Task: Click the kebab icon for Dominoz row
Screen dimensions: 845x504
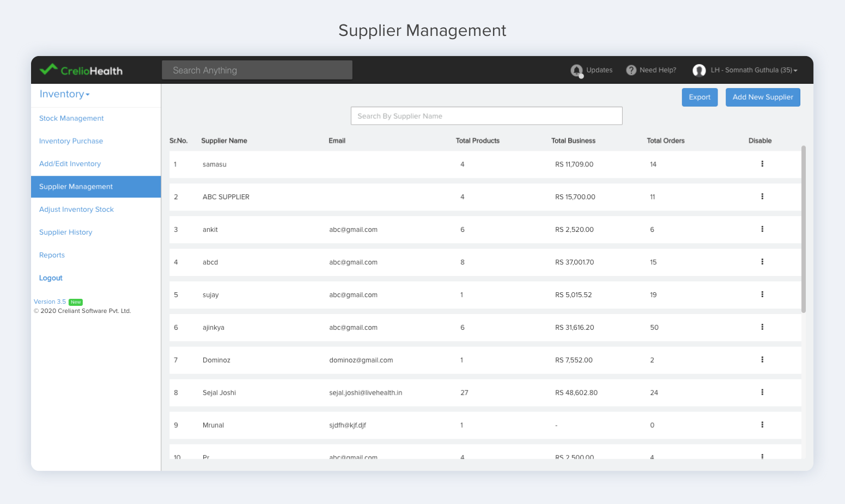Action: pos(762,360)
